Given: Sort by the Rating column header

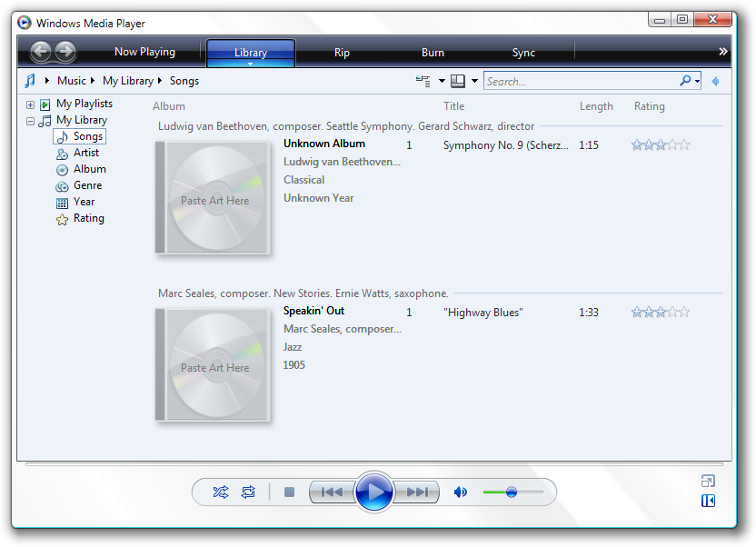Looking at the screenshot, I should (x=649, y=106).
